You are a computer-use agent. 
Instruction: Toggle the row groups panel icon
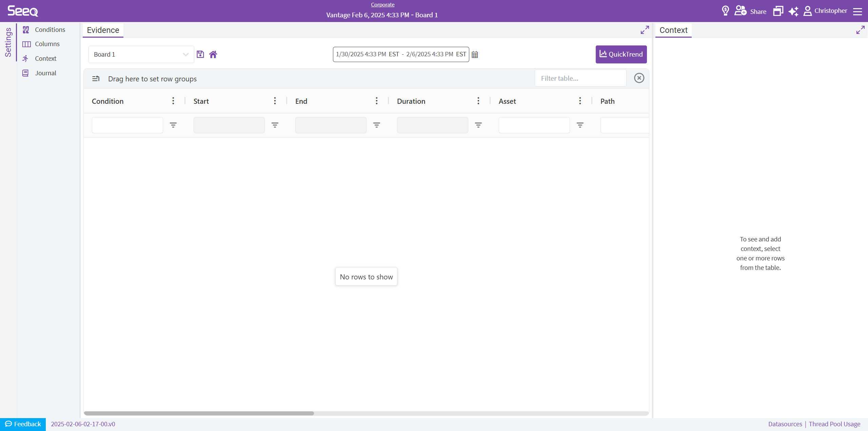click(96, 79)
